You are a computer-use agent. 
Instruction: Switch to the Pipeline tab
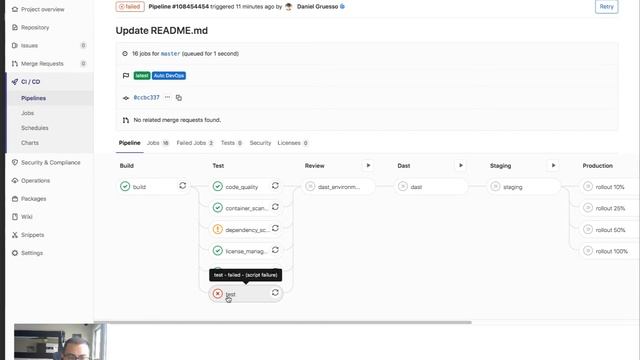click(x=129, y=143)
